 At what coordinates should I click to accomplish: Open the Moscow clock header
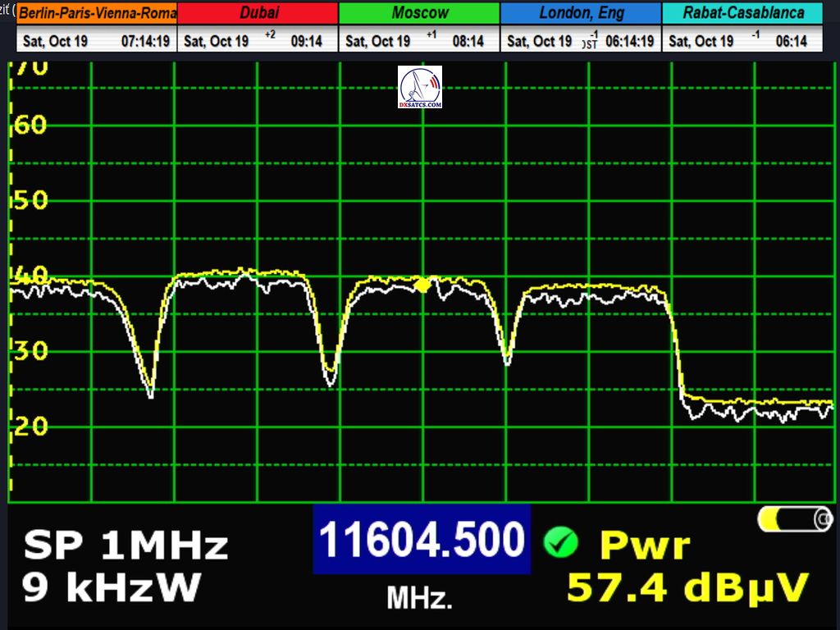click(x=419, y=13)
